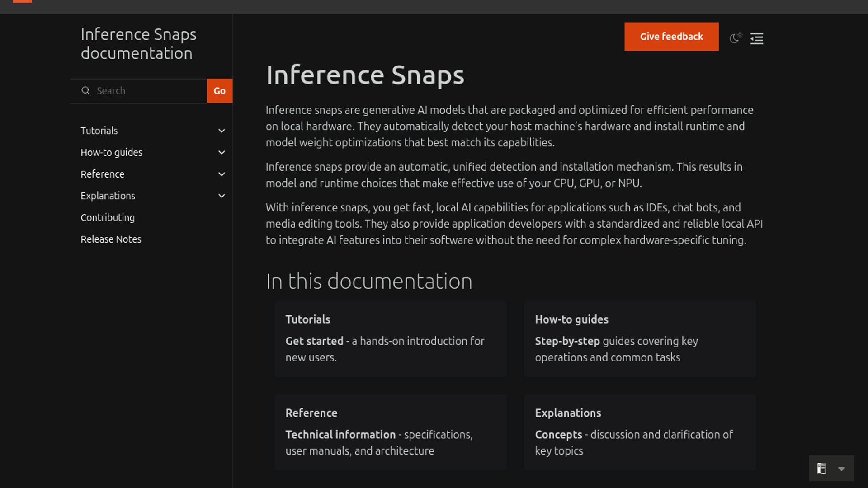Screen dimensions: 868x488
Task: Click the Inference Snaps documentation title
Action: [138, 44]
